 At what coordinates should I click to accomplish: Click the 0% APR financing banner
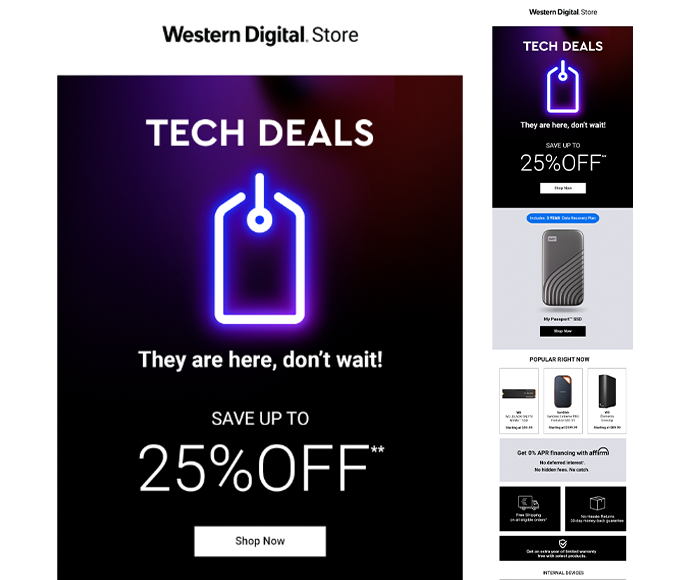[563, 460]
